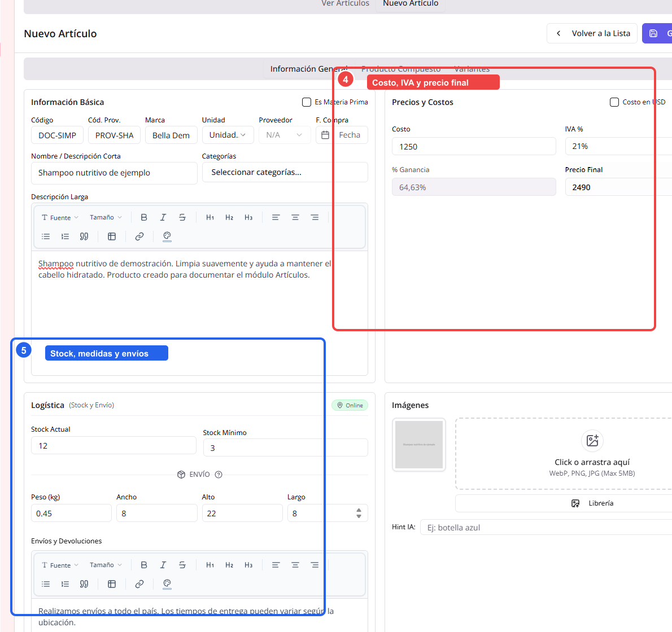Insert a table in Descripción Larga editor
672x632 pixels.
(112, 236)
